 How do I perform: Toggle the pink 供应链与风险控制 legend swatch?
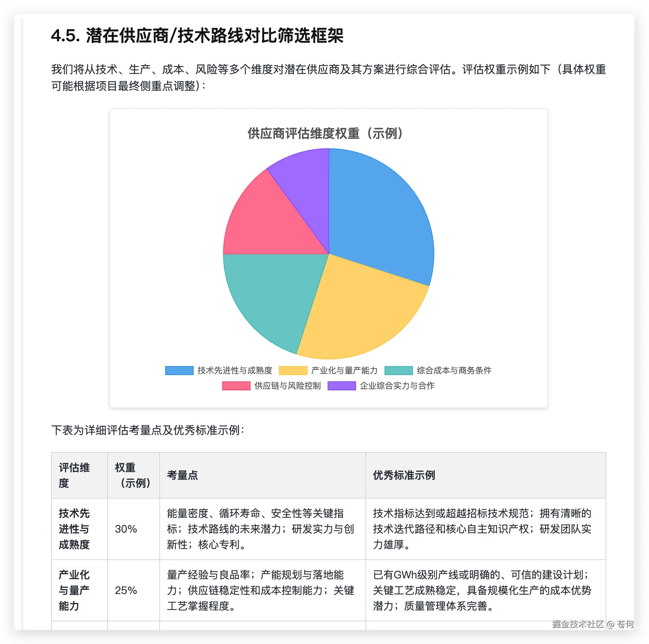point(236,386)
